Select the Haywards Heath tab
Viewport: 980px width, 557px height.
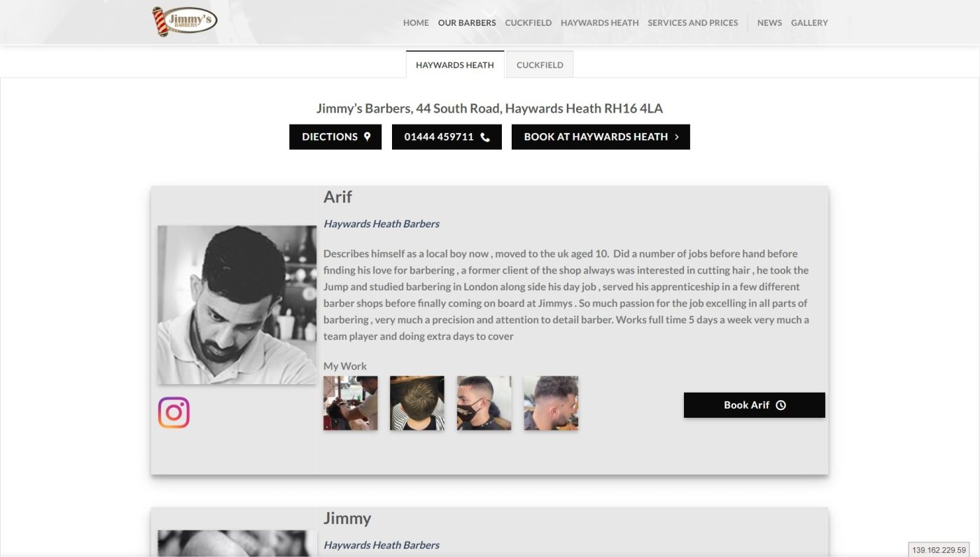pos(455,64)
